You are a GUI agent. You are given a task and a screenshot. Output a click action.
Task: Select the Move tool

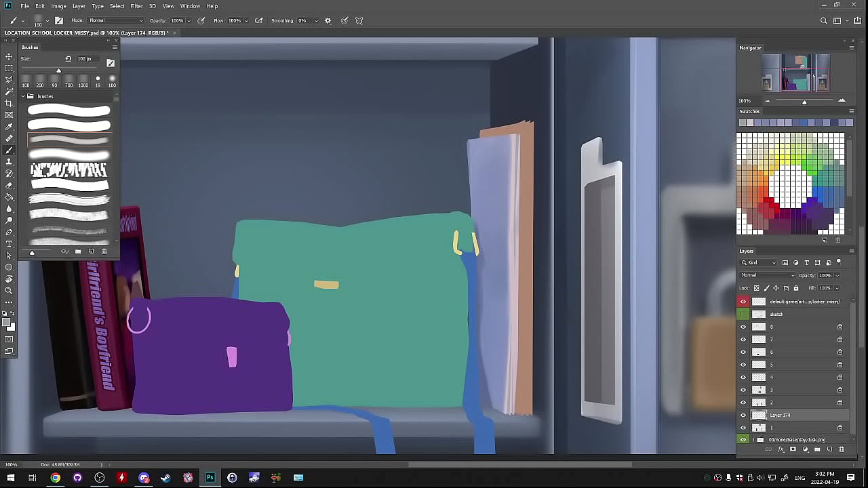coord(9,57)
